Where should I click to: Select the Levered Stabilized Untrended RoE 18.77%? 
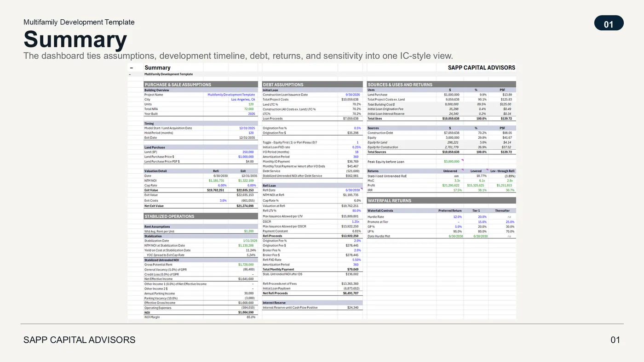481,176
